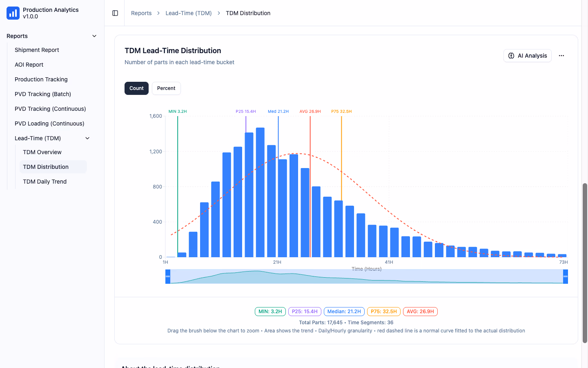Click the Med 21.2H marker label

(278, 111)
